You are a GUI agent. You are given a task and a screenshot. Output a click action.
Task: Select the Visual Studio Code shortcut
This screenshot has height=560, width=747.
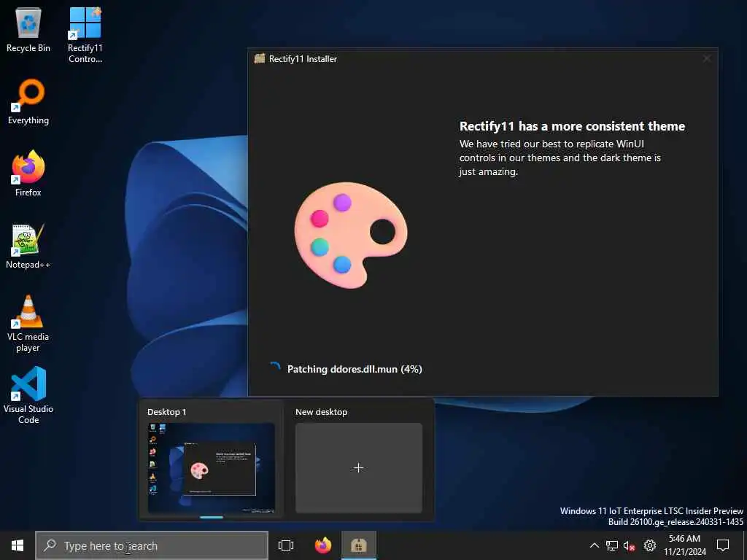(28, 395)
